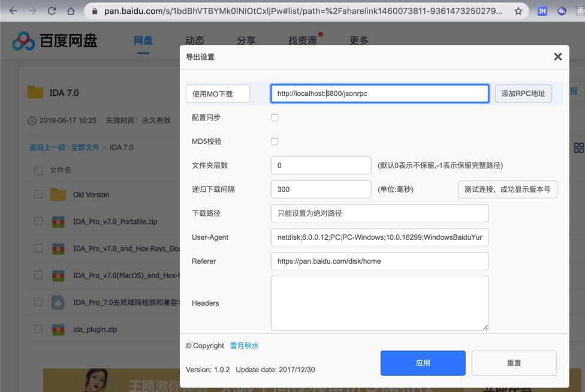The width and height of the screenshot is (585, 392).
Task: Bookmark this page with the star icon
Action: 518,11
